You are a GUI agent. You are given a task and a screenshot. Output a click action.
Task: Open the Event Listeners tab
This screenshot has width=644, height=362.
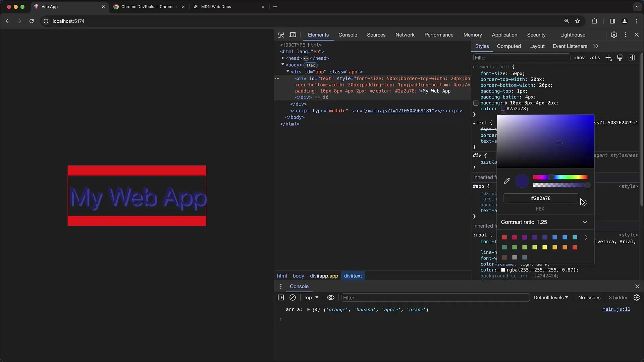[570, 46]
